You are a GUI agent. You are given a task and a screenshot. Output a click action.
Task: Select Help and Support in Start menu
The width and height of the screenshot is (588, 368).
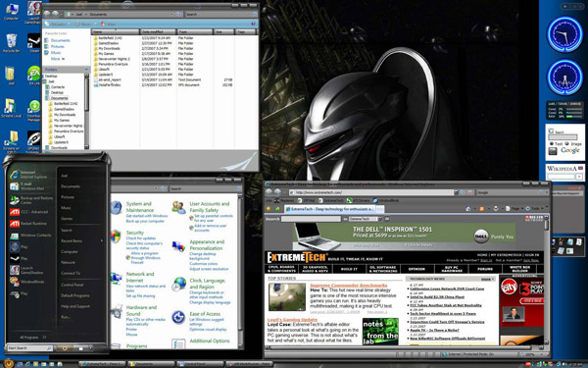click(x=75, y=306)
